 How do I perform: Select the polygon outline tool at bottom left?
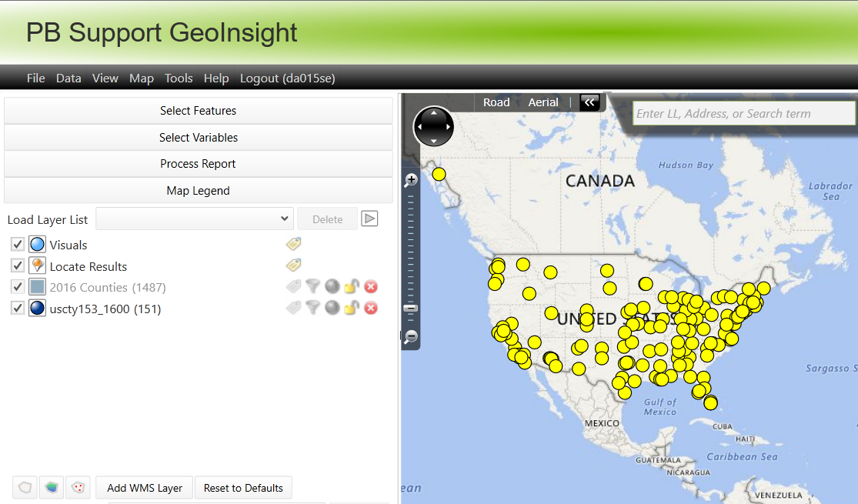[25, 487]
